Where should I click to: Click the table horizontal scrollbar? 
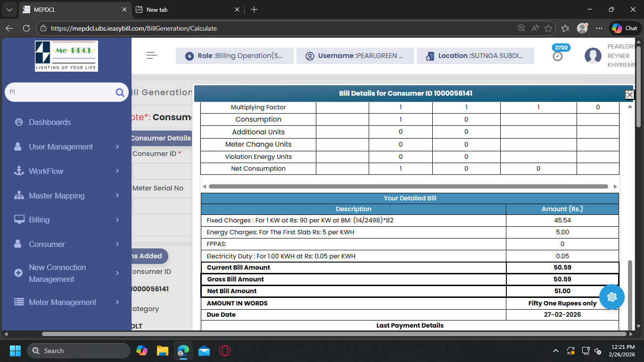click(x=408, y=187)
